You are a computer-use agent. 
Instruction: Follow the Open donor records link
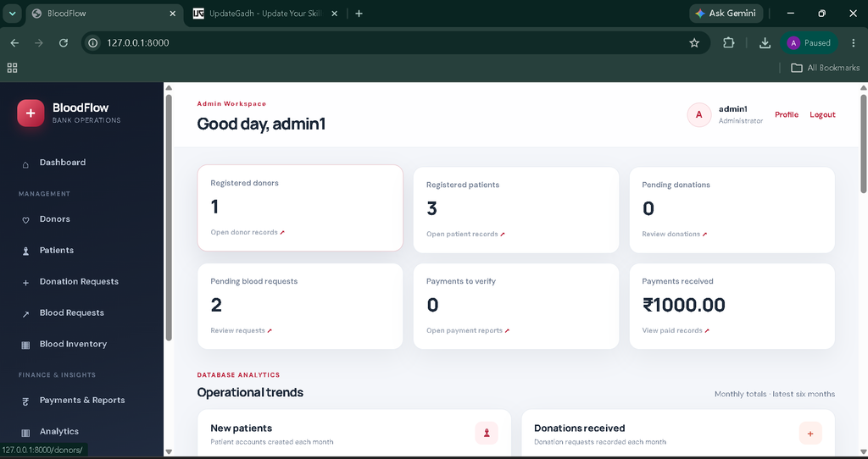click(x=248, y=232)
